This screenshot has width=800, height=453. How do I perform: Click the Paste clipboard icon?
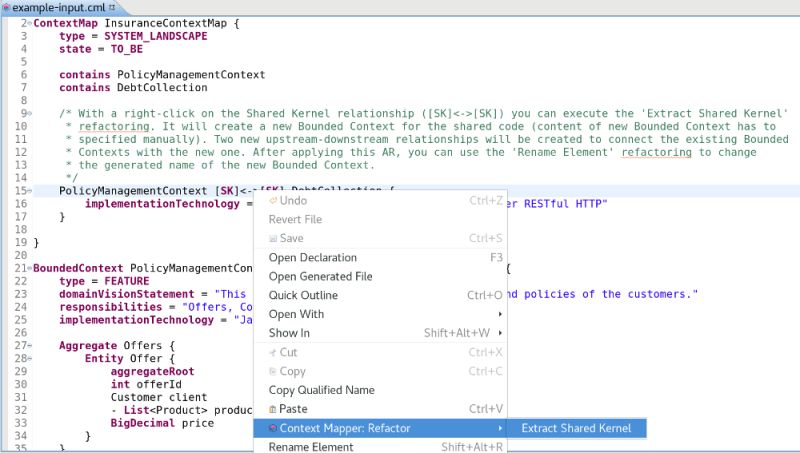pos(273,409)
